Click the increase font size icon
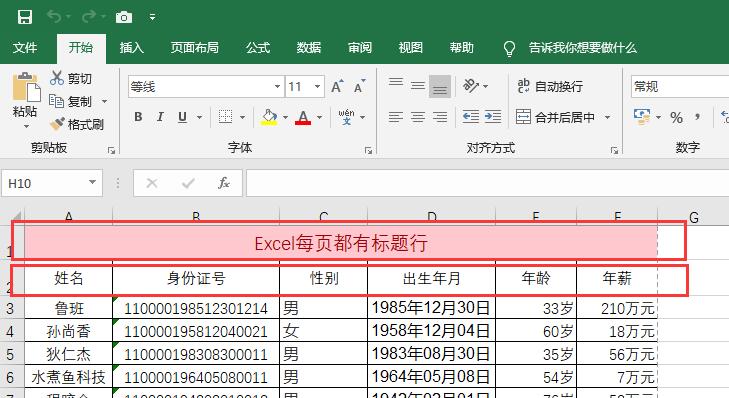 tap(337, 86)
